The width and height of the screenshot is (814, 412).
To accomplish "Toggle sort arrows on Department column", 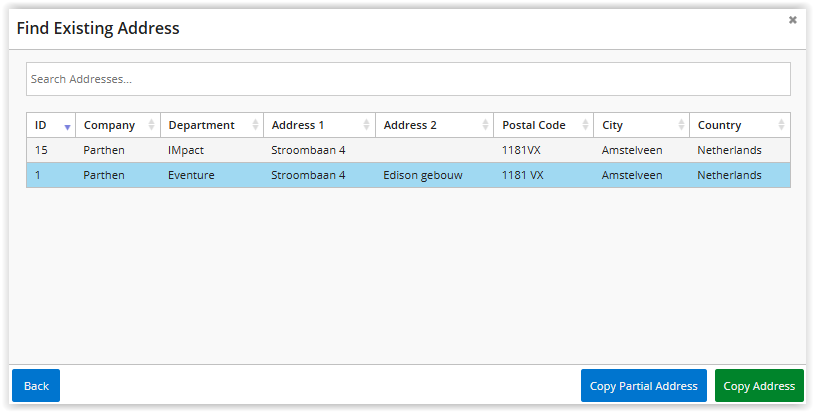I will 255,125.
